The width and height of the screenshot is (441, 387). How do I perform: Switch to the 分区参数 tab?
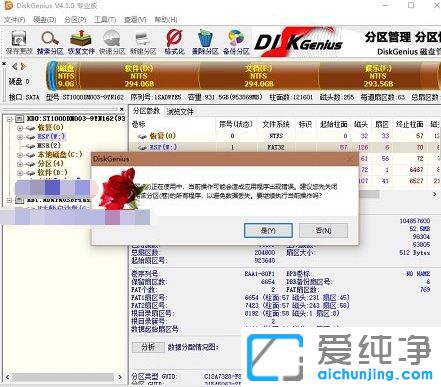pos(146,111)
